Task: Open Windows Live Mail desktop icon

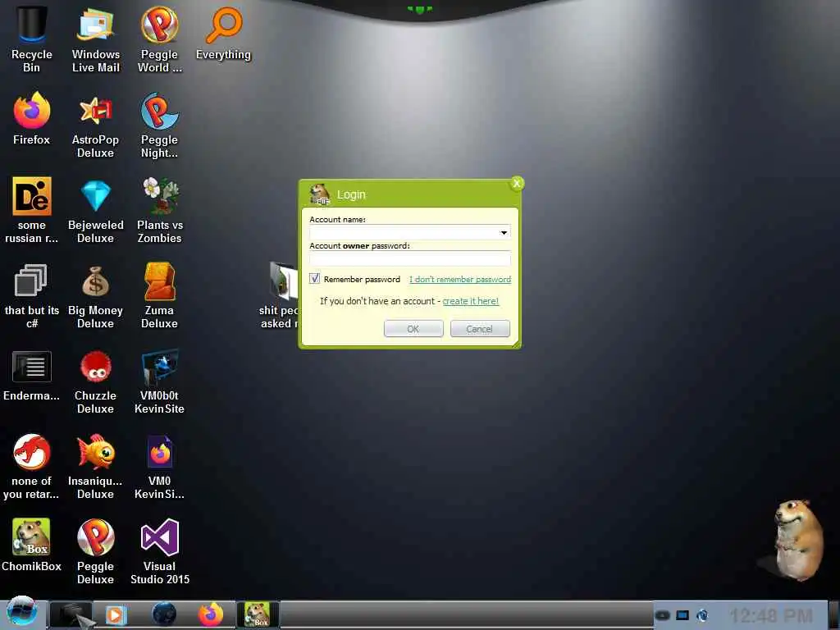Action: coord(95,39)
